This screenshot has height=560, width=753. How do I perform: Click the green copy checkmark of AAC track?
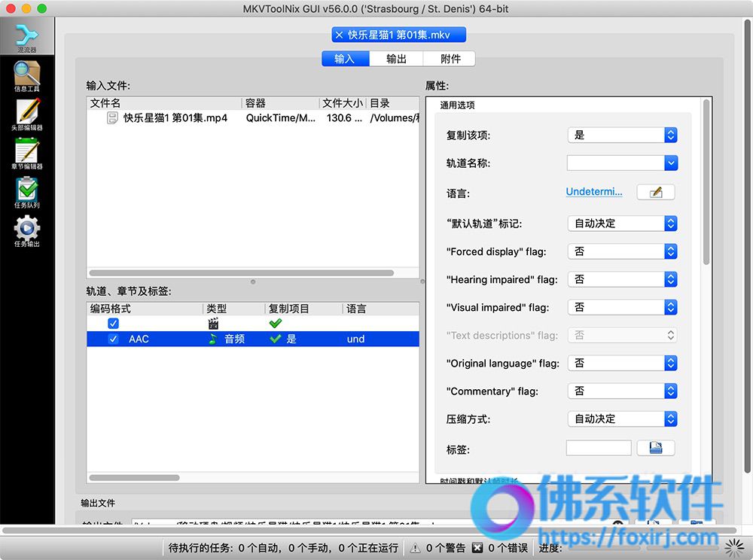point(276,339)
